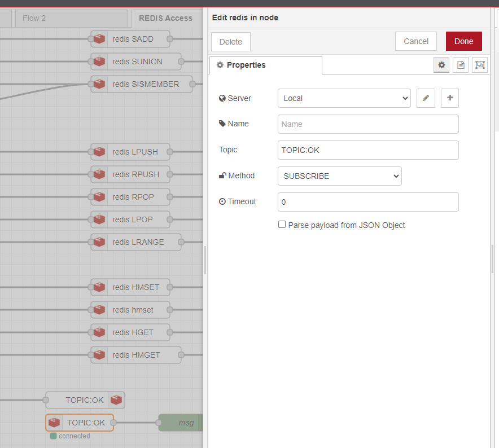Viewport: 499px width, 448px height.
Task: Select the redis HMGET node label
Action: (x=136, y=355)
